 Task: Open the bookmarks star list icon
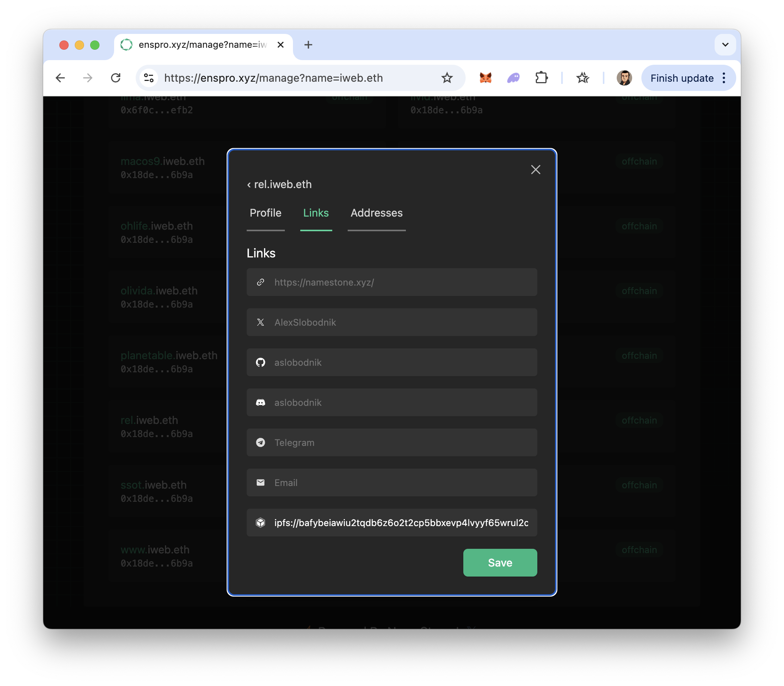(x=582, y=78)
